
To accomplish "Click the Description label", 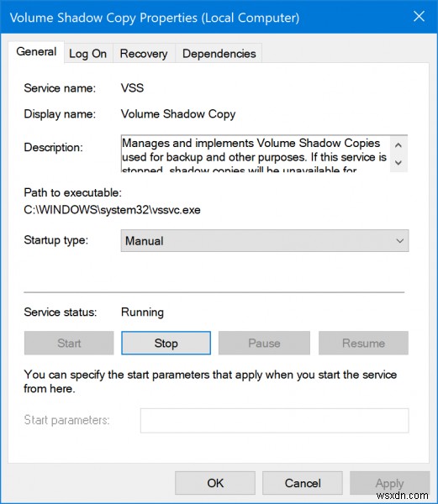I will (53, 148).
